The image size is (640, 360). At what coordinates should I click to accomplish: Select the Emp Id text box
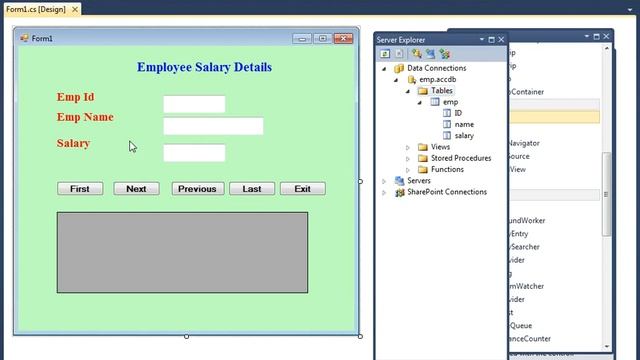coord(194,104)
